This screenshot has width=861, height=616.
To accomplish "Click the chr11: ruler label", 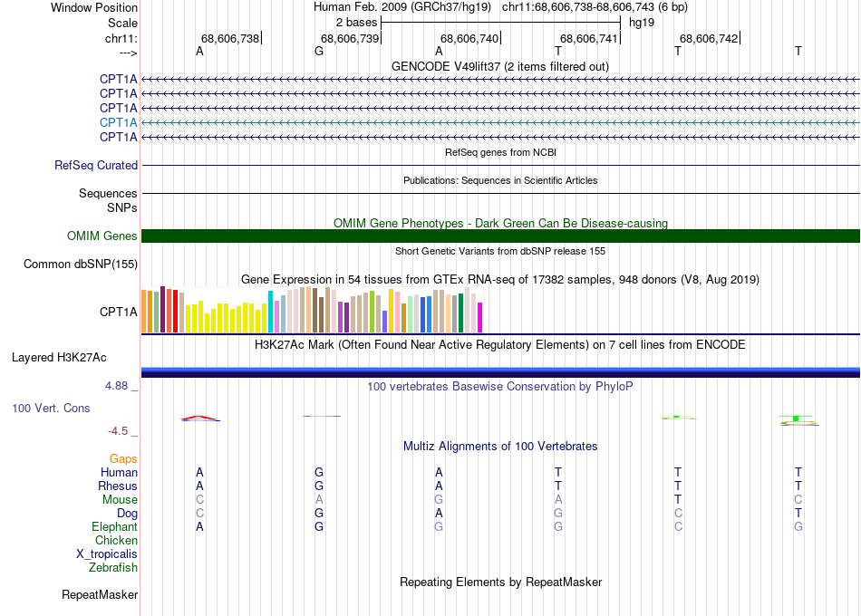I will 121,38.
